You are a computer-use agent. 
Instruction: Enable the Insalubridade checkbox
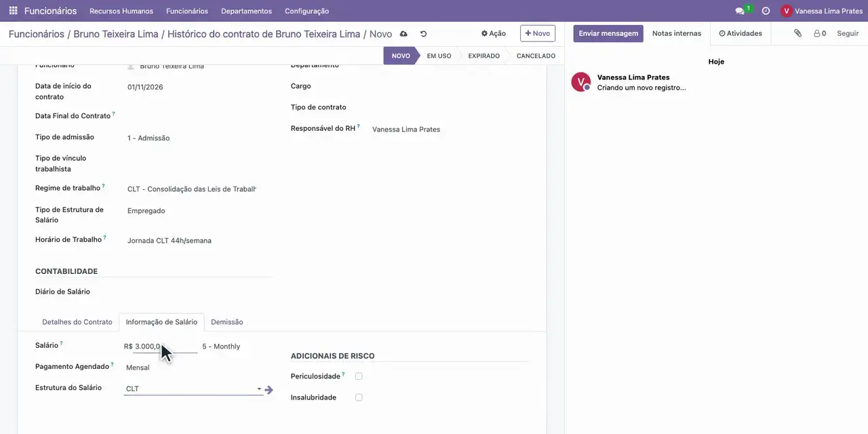(x=359, y=397)
